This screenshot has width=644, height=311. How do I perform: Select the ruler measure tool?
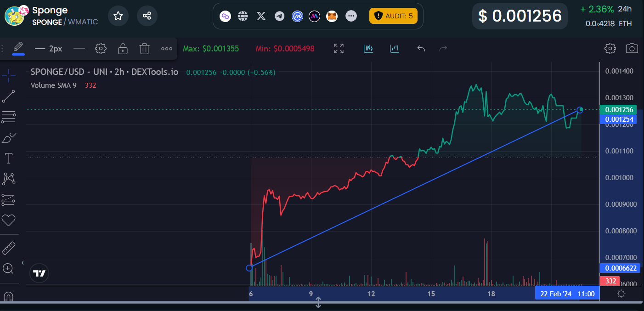8,249
